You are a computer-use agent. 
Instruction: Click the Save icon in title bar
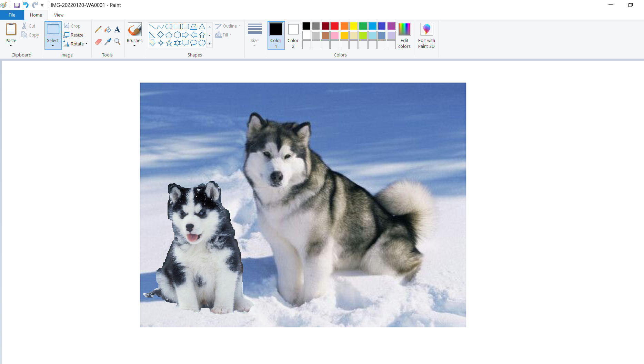[x=17, y=5]
